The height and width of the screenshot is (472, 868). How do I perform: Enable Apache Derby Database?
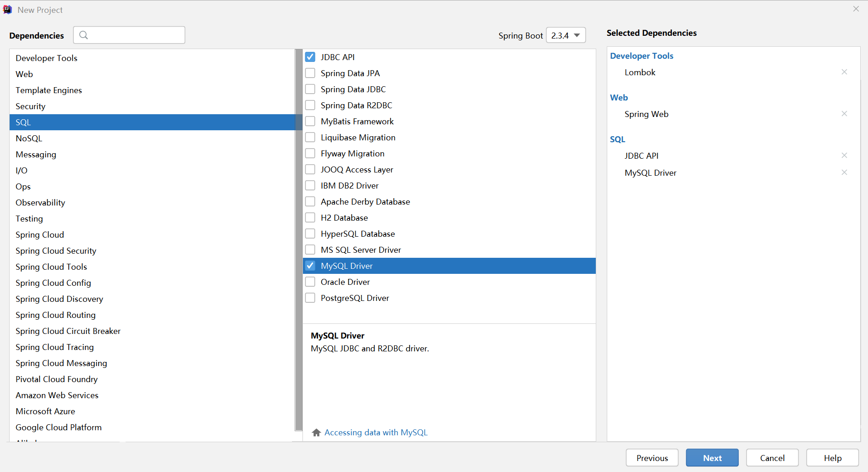(x=310, y=201)
